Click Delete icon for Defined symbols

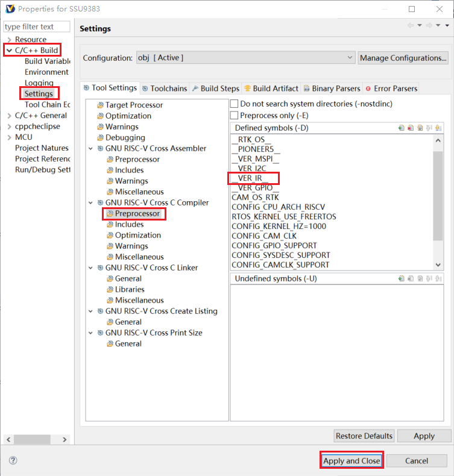tap(411, 128)
